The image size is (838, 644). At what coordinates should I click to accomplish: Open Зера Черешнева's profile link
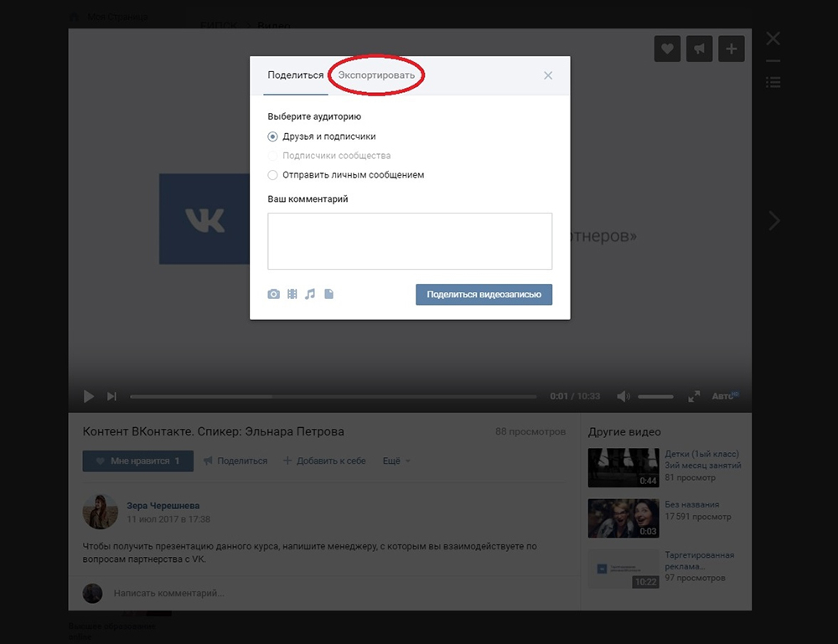[x=163, y=506]
